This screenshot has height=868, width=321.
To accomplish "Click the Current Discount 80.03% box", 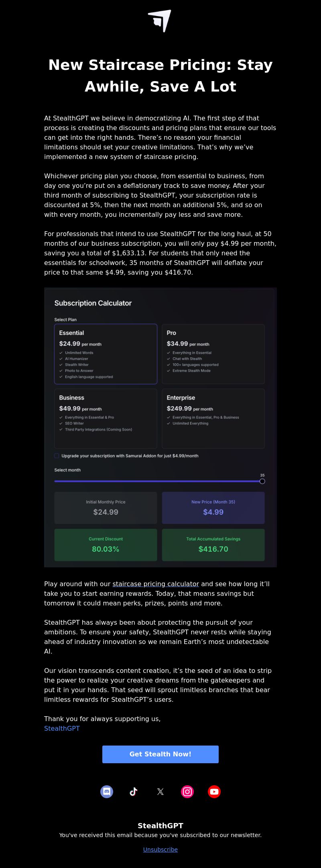I will 106,545.
